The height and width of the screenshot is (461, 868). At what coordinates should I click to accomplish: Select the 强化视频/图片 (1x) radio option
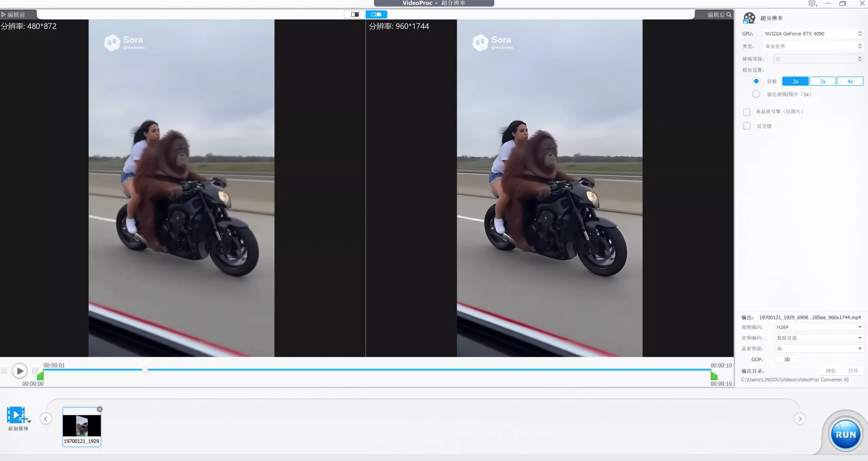click(x=756, y=94)
